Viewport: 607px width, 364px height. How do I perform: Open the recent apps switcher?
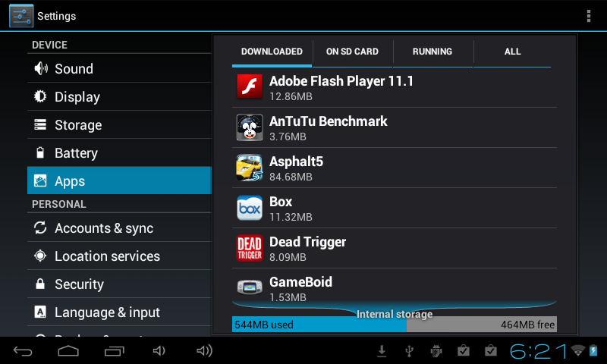point(114,351)
